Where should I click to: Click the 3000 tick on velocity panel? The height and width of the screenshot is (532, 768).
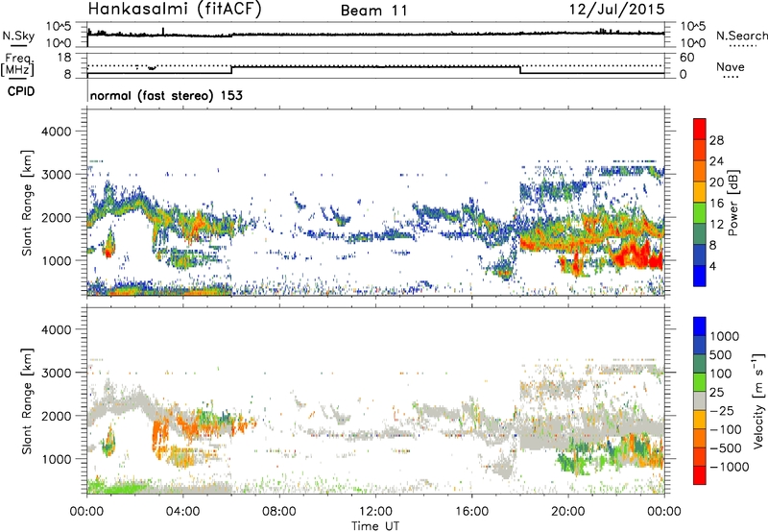[x=57, y=373]
